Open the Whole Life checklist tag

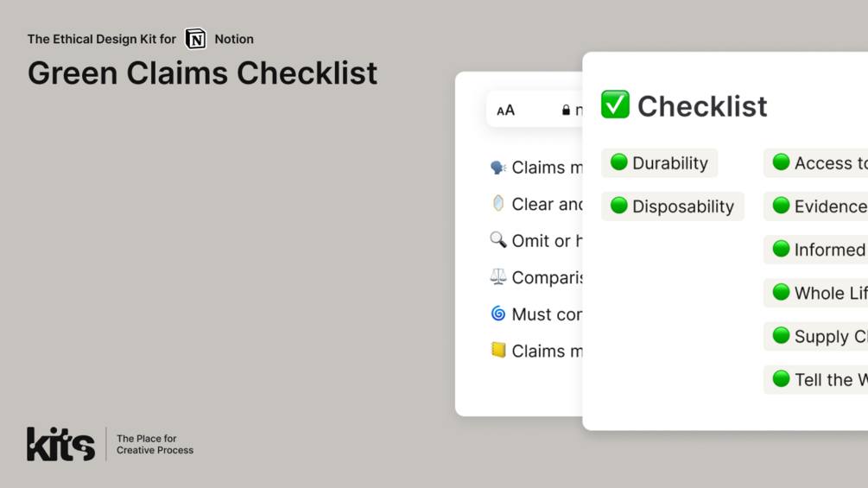pos(815,293)
